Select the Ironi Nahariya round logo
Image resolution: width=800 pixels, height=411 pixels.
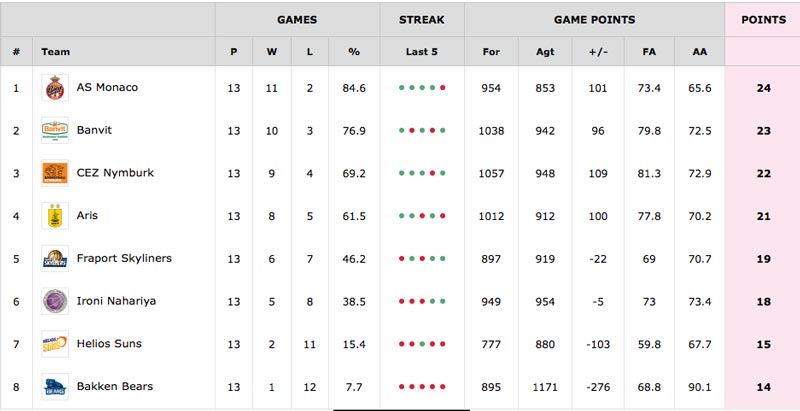point(55,301)
